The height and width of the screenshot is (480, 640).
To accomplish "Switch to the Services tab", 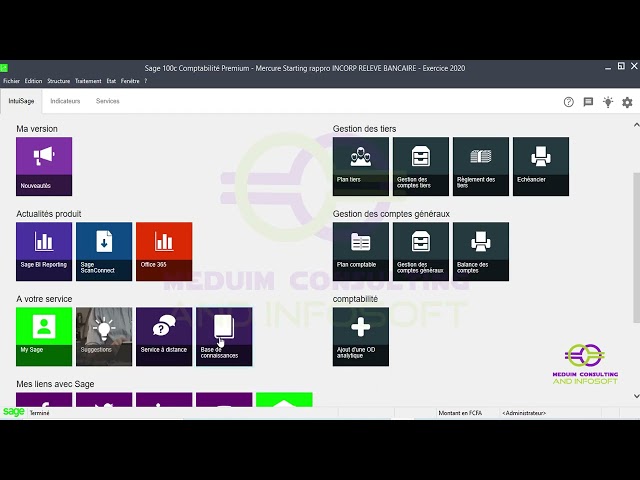I will (108, 101).
